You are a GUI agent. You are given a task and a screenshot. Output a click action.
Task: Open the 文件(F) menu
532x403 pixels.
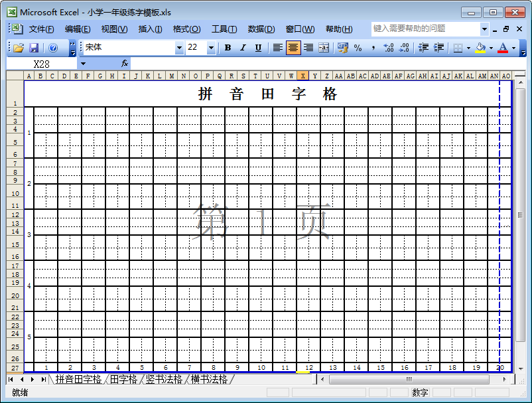41,29
